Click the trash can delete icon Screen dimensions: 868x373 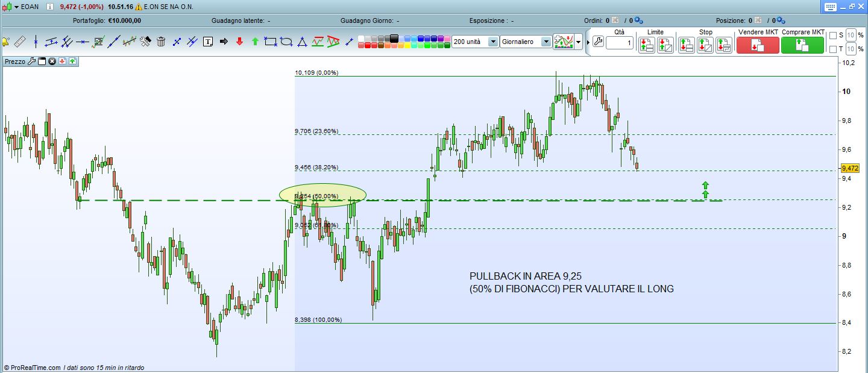coord(161,42)
